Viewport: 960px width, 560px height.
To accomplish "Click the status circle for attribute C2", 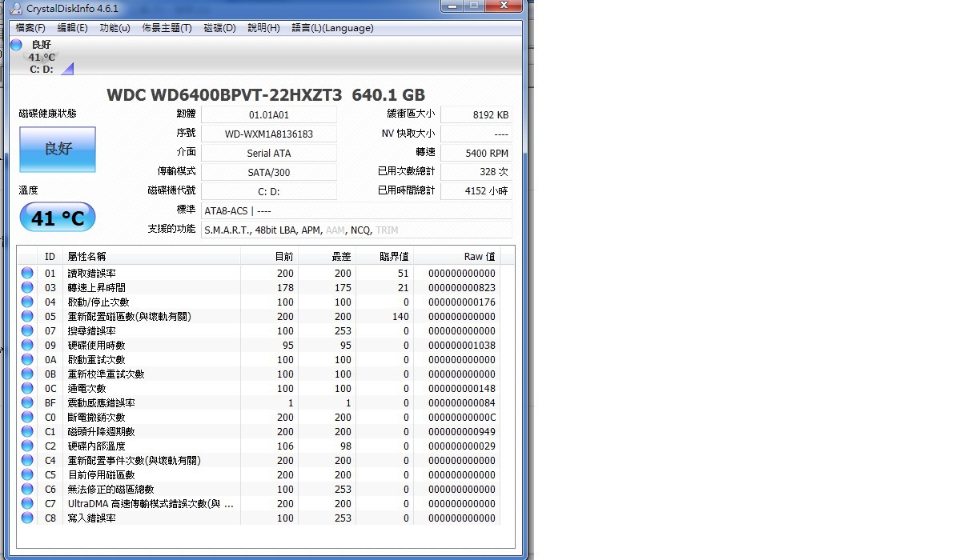I will pos(27,446).
